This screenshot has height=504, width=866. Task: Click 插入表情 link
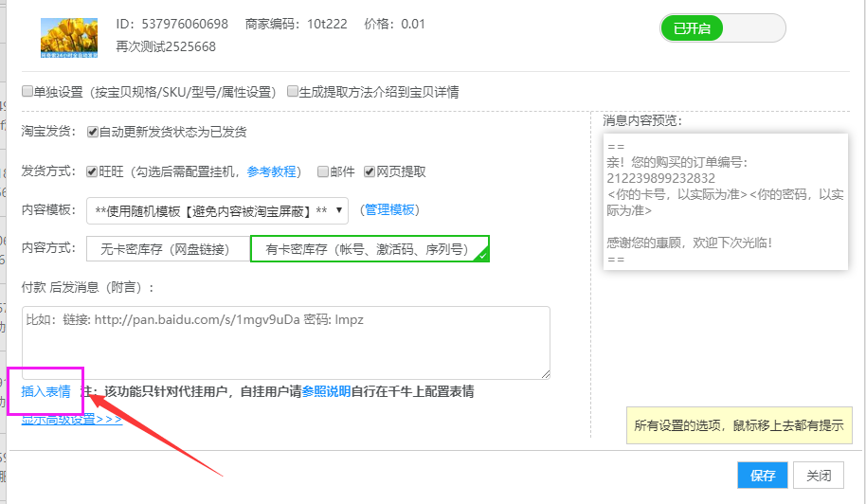pos(45,390)
